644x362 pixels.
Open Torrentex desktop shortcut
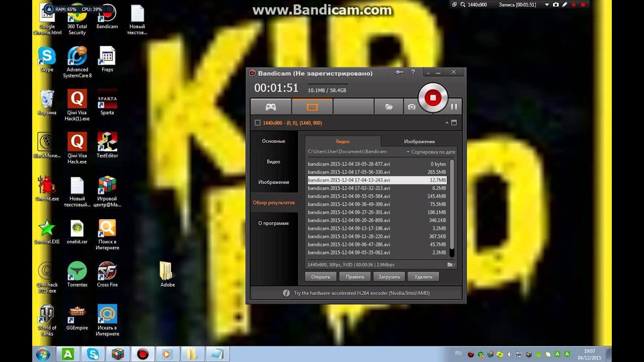coord(77,275)
